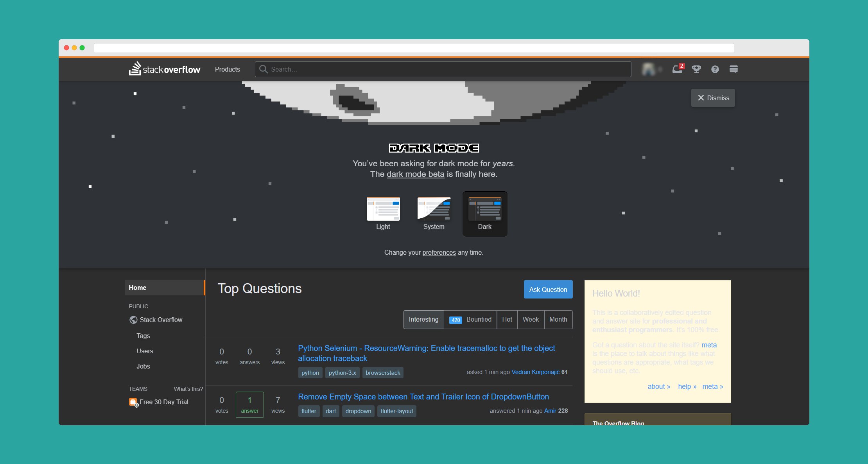Select the Dark theme option
This screenshot has height=464, width=868.
pos(485,214)
